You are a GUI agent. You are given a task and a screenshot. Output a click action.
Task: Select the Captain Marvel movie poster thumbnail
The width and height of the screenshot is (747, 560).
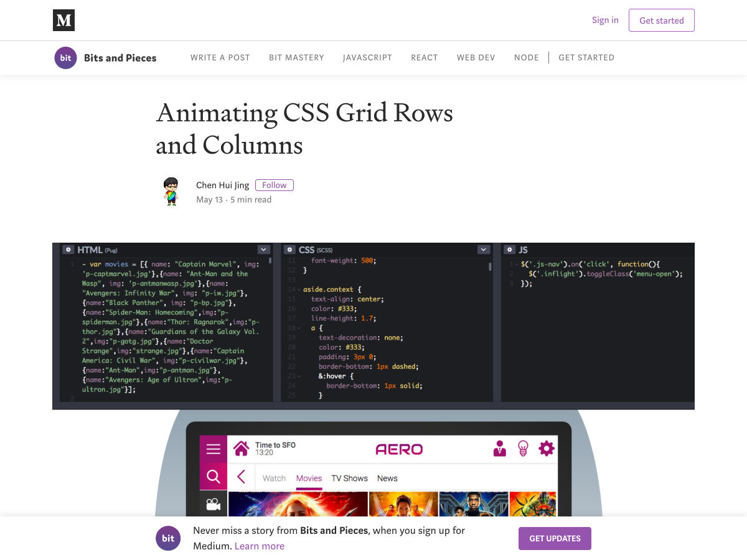click(298, 504)
